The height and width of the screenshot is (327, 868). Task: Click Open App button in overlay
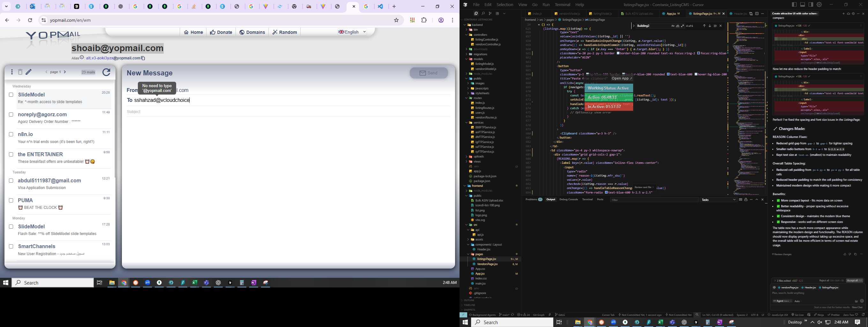(x=622, y=78)
